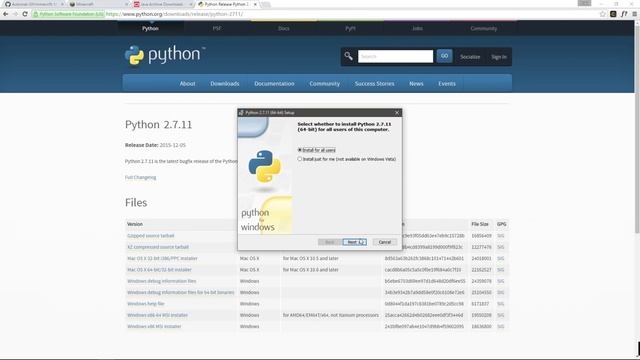
Task: Open Mac OS X 64-bit/32-bit installer link
Action: (x=159, y=270)
